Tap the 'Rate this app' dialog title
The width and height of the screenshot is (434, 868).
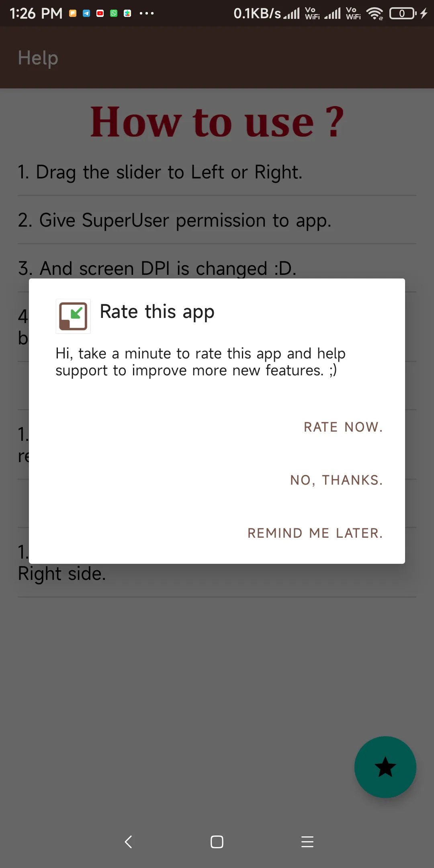click(x=157, y=312)
